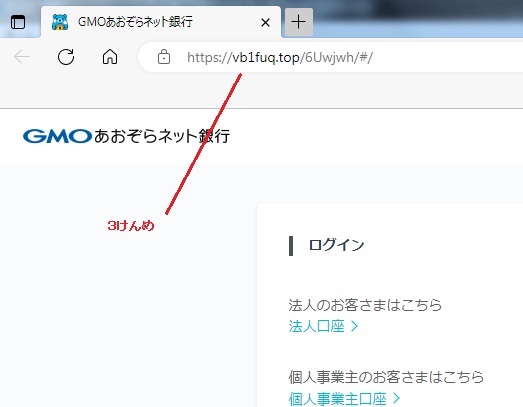Click the GMOあおぞらネット銀行 logo
The height and width of the screenshot is (407, 523).
(126, 136)
